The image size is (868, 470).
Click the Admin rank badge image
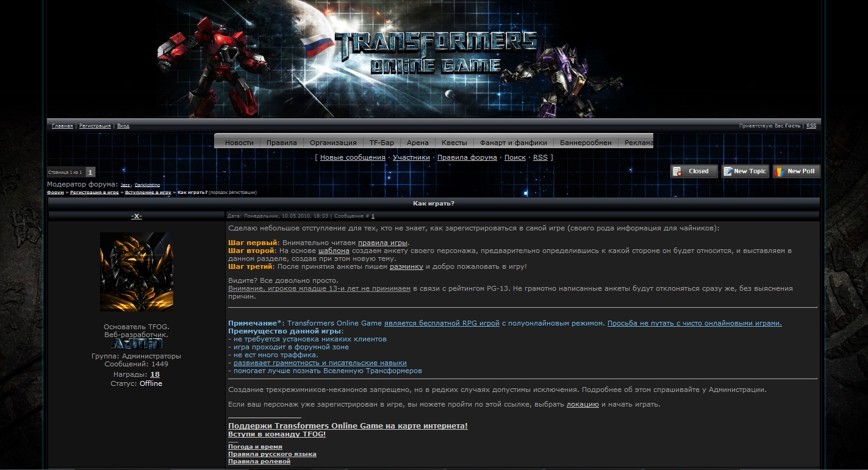point(137,344)
